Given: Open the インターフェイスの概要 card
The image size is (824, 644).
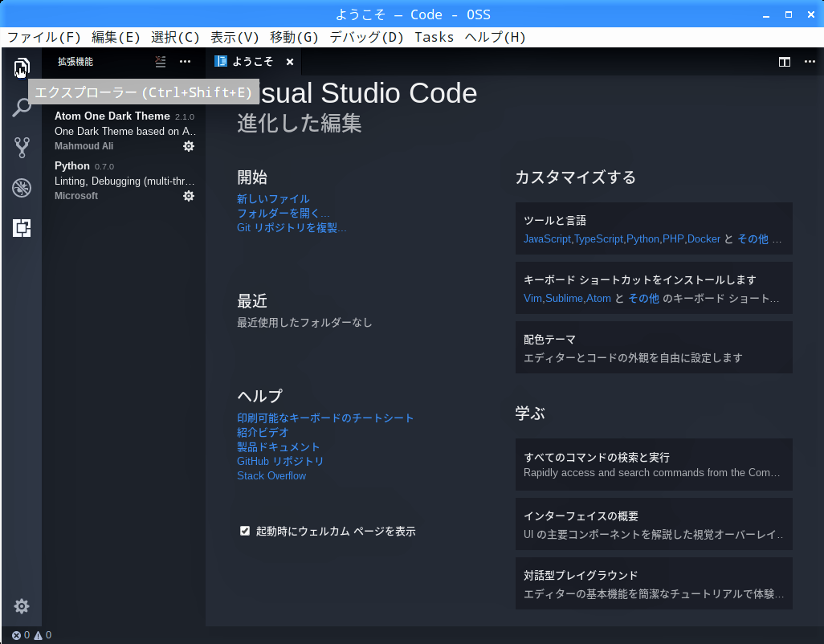Looking at the screenshot, I should point(654,524).
